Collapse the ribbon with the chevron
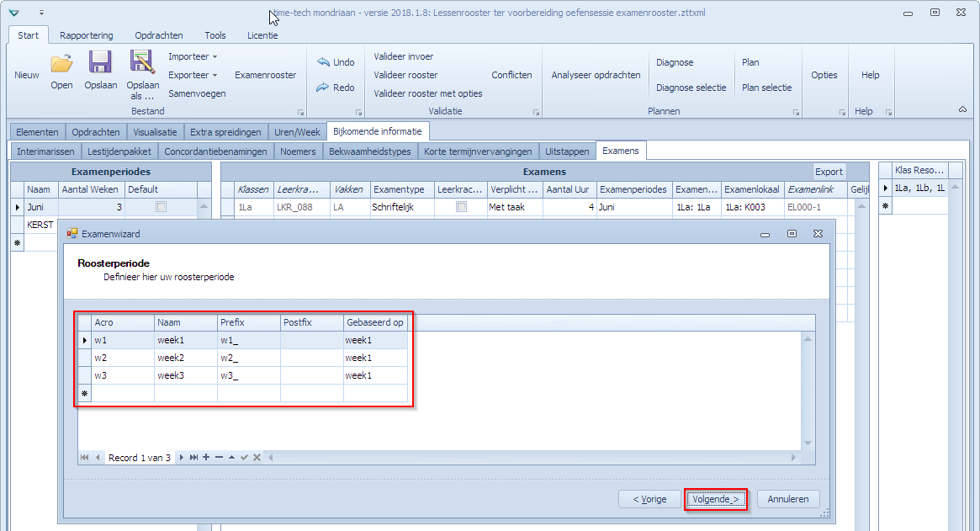 click(x=962, y=109)
